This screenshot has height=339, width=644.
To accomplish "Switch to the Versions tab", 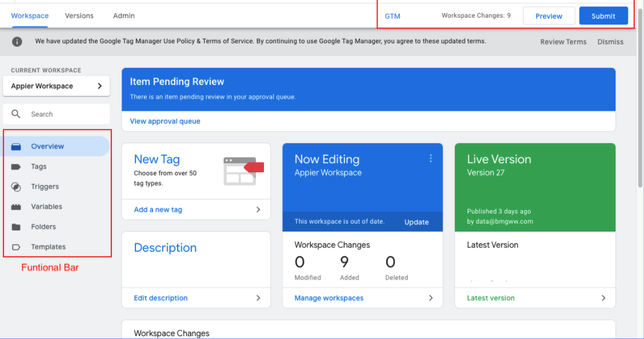I will (79, 16).
